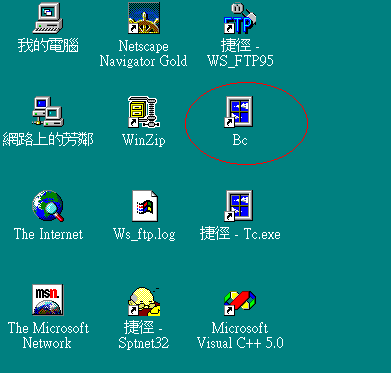Image resolution: width=391 pixels, height=373 pixels.
Task: Click the WS_FTP95 shortcut icon
Action: [x=240, y=18]
